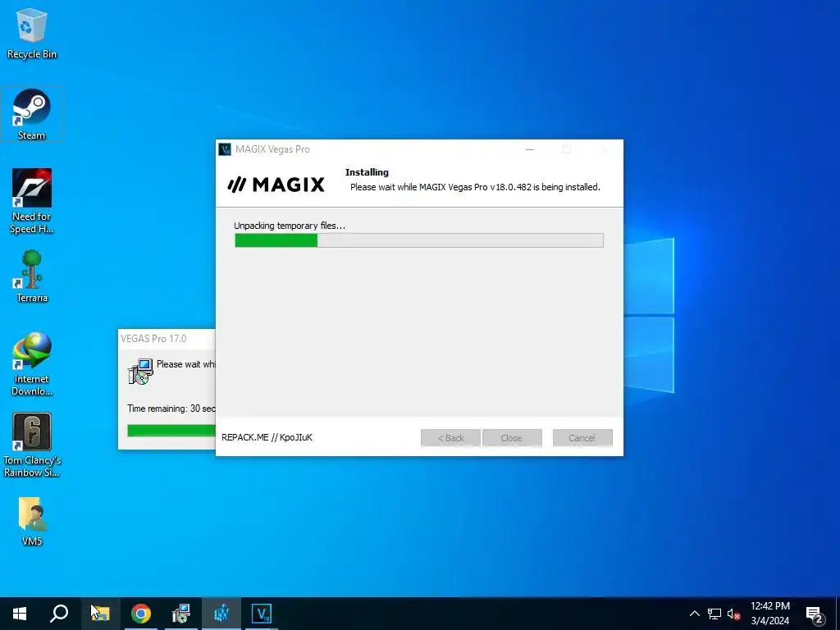Click the 'Time remaining: 30 sec' text
This screenshot has width=840, height=630.
tap(171, 409)
